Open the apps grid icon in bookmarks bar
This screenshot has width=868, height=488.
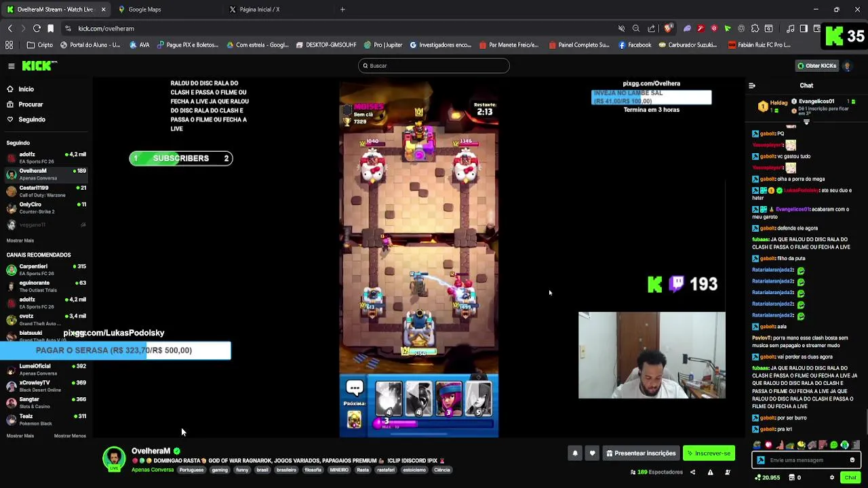[9, 45]
